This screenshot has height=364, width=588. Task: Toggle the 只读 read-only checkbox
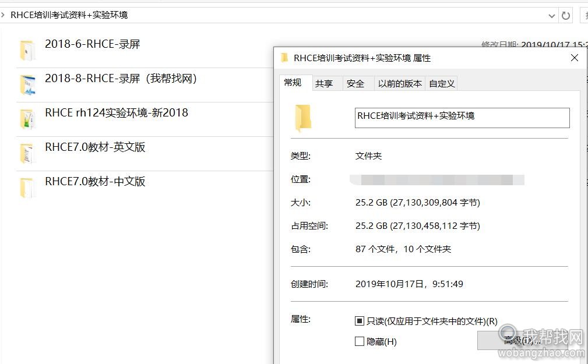tap(359, 321)
